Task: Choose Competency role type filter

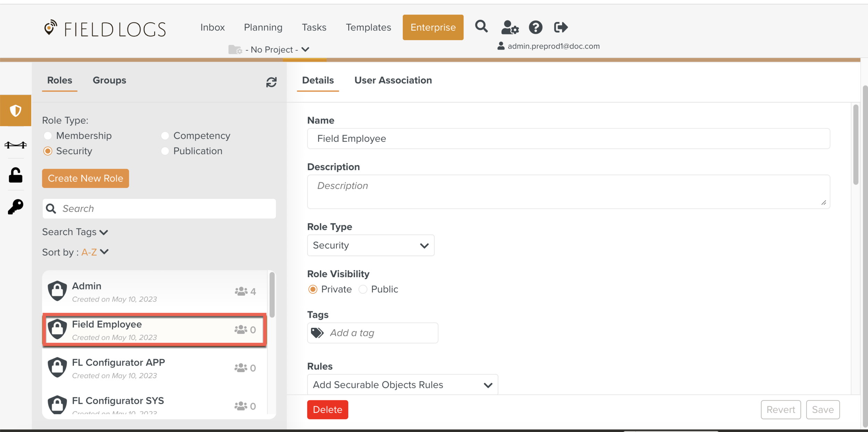Action: pyautogui.click(x=165, y=136)
